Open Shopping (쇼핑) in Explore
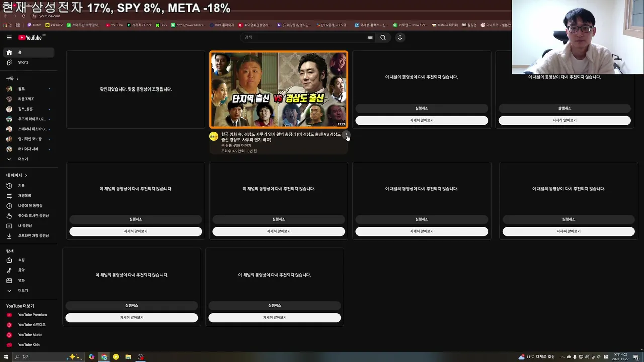This screenshot has height=362, width=644. point(28,260)
